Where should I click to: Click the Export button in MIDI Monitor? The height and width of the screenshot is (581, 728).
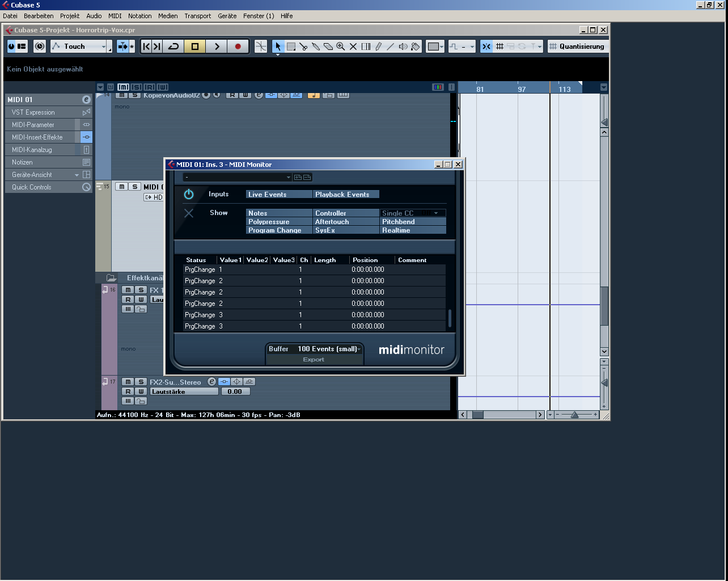coord(314,359)
